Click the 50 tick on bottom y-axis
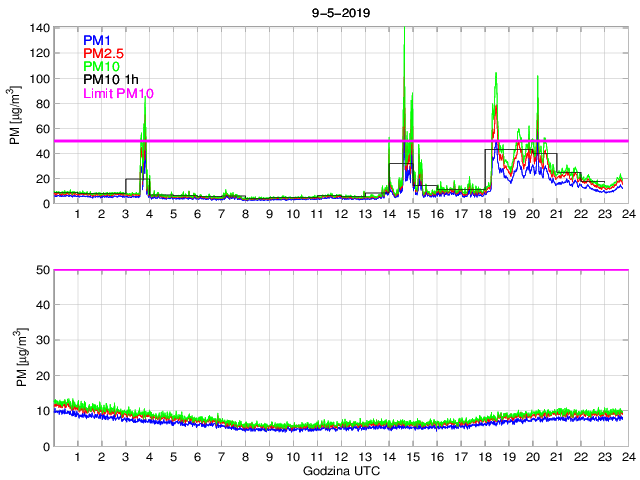This screenshot has width=640, height=480. click(43, 270)
